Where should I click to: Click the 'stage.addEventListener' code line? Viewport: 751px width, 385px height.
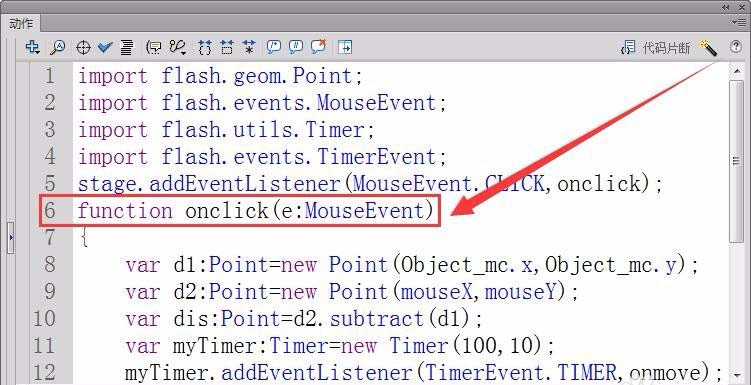[x=370, y=183]
